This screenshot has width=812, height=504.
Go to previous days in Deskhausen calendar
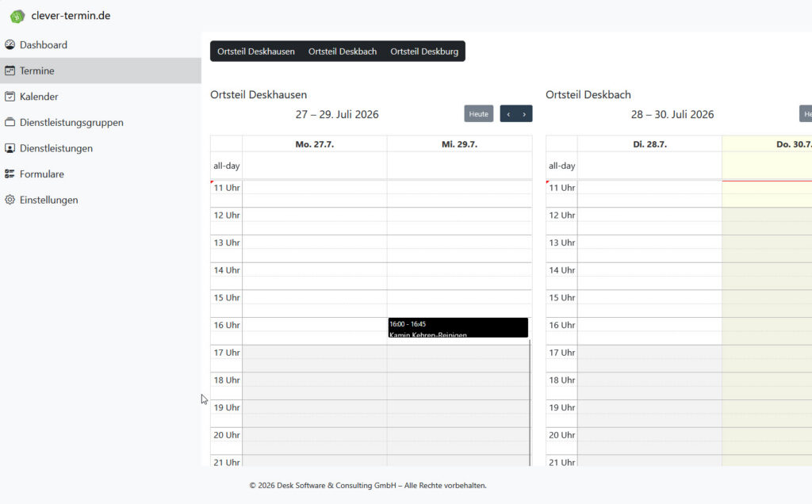pyautogui.click(x=508, y=114)
